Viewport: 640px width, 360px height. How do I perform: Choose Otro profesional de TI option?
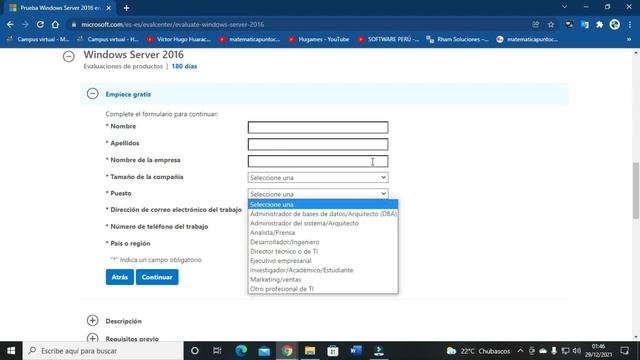pos(323,289)
